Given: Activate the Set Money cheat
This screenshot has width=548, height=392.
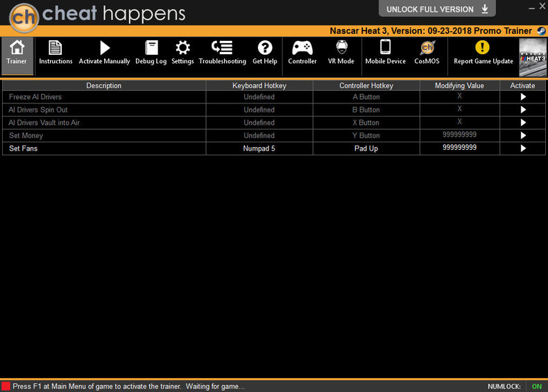Looking at the screenshot, I should click(522, 136).
